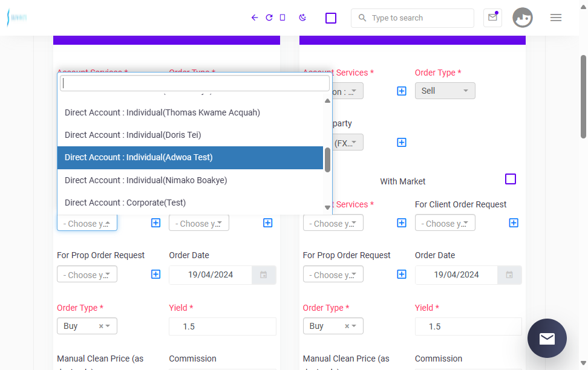This screenshot has width=588, height=370.
Task: Open right For Prop Order Request dropdown
Action: [333, 274]
